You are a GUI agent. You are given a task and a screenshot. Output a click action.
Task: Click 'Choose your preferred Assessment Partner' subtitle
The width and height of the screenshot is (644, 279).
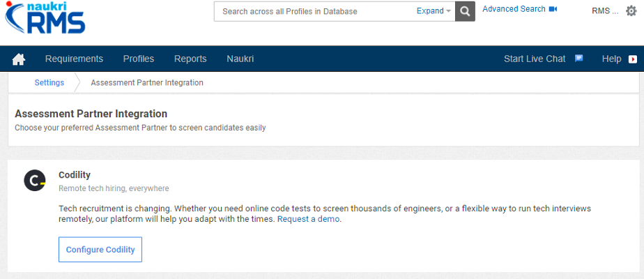tap(140, 128)
